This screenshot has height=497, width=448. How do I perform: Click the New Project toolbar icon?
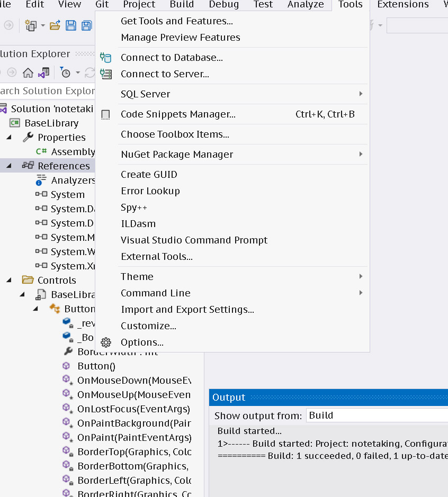[x=31, y=25]
